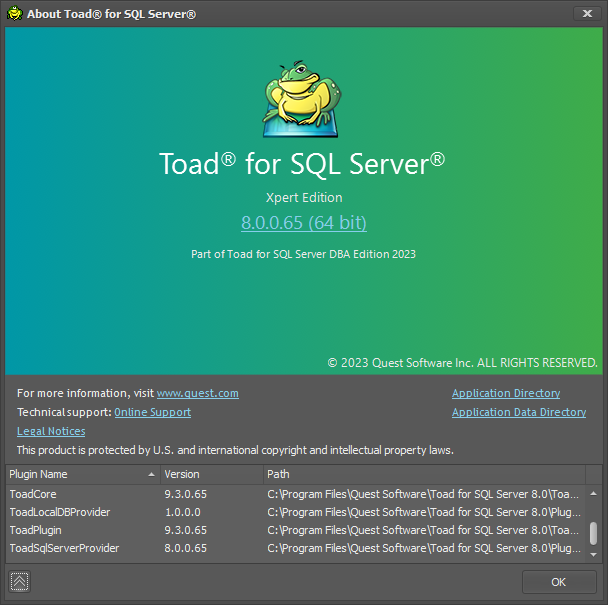Select the ToadCore plugin row
Viewport: 608px width, 605px height.
click(295, 494)
